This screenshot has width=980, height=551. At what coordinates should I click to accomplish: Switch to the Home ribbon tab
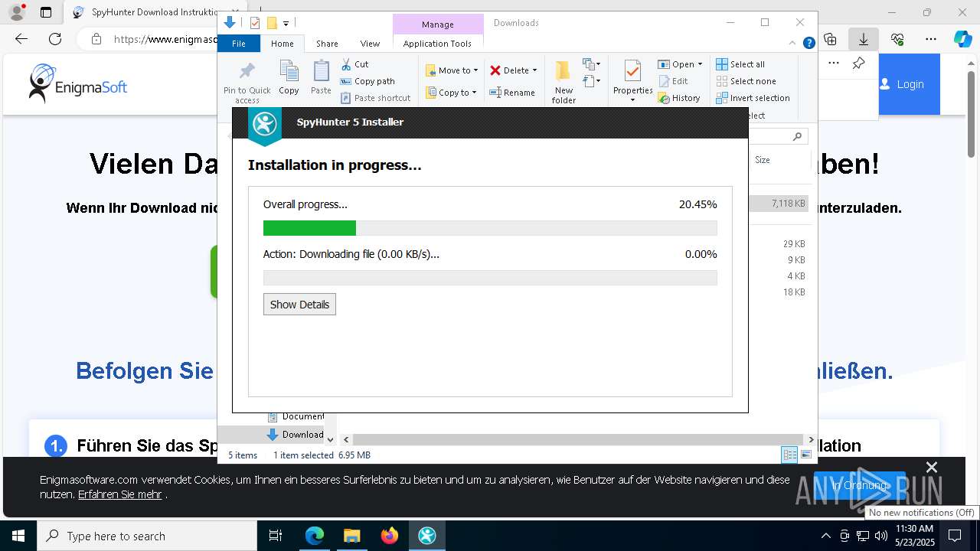pos(282,44)
